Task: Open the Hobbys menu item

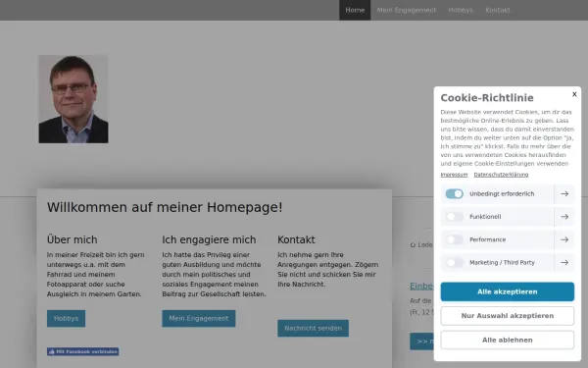Action: tap(461, 10)
